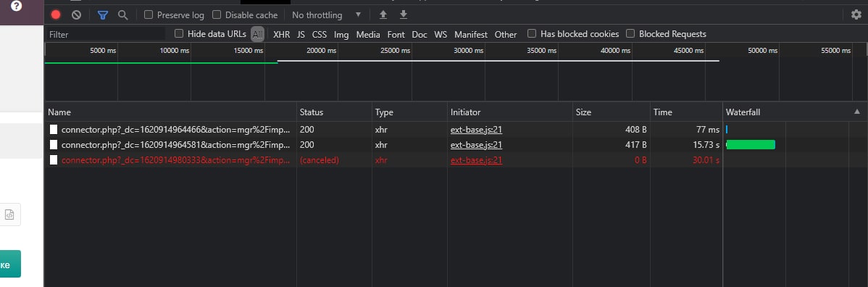The height and width of the screenshot is (287, 868).
Task: Open ext-base.js:21 initiator of canceled request
Action: (x=476, y=160)
